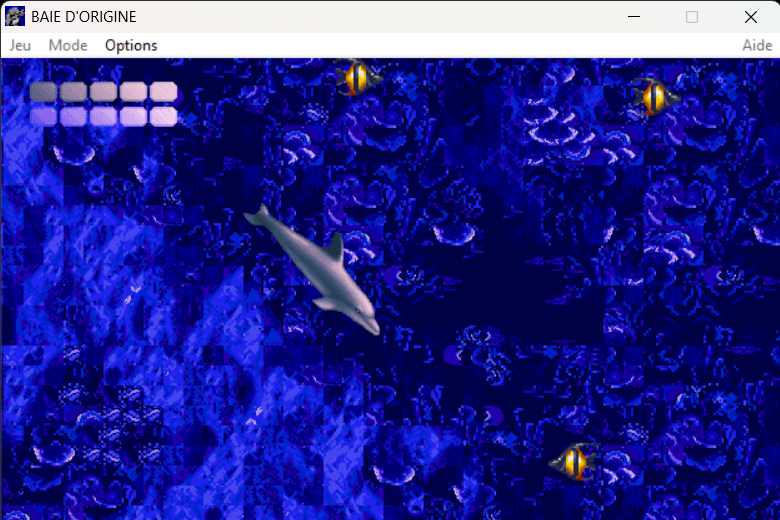Click the striped fish at top center
Viewport: 780px width, 520px height.
357,77
